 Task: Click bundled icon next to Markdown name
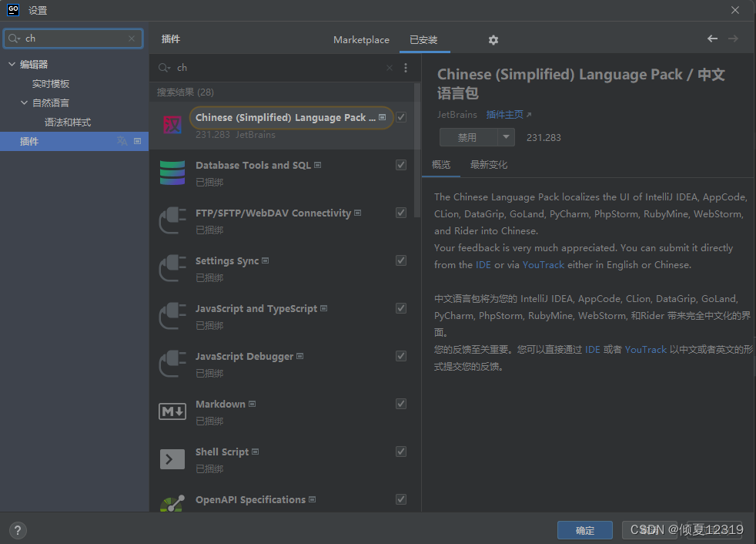pos(253,404)
